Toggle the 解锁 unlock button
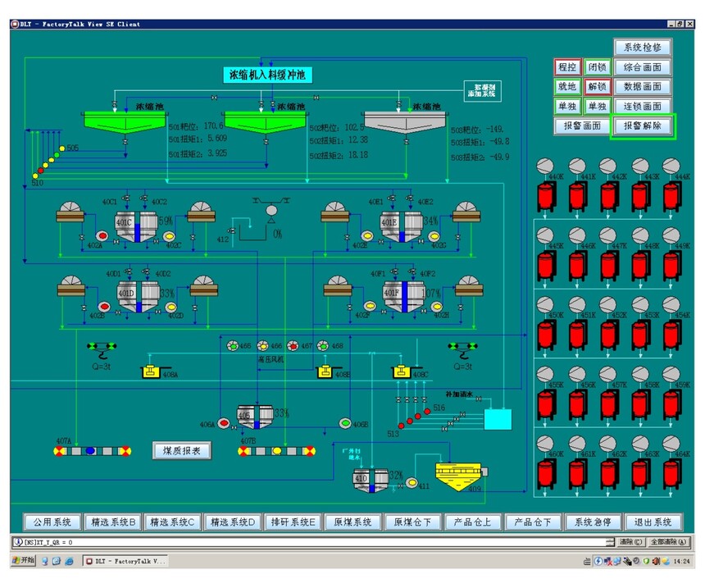The height and width of the screenshot is (588, 705). (x=598, y=86)
